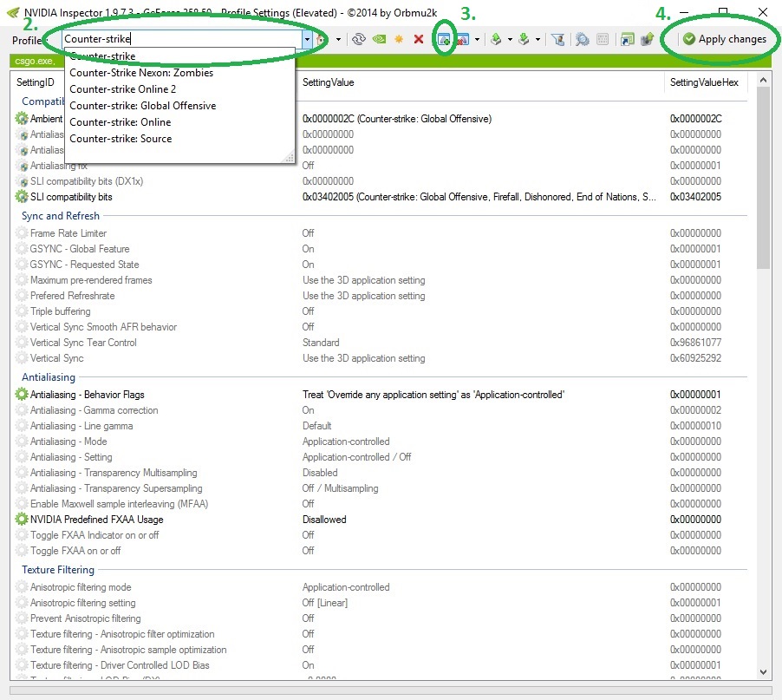Collapse the Texture Filtering group
782x700 pixels.
(58, 570)
